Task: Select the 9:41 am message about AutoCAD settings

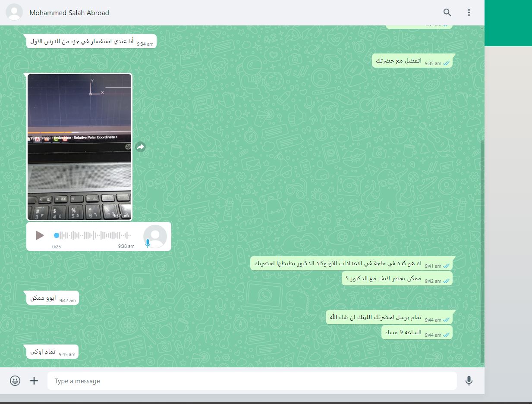Action: pos(351,263)
